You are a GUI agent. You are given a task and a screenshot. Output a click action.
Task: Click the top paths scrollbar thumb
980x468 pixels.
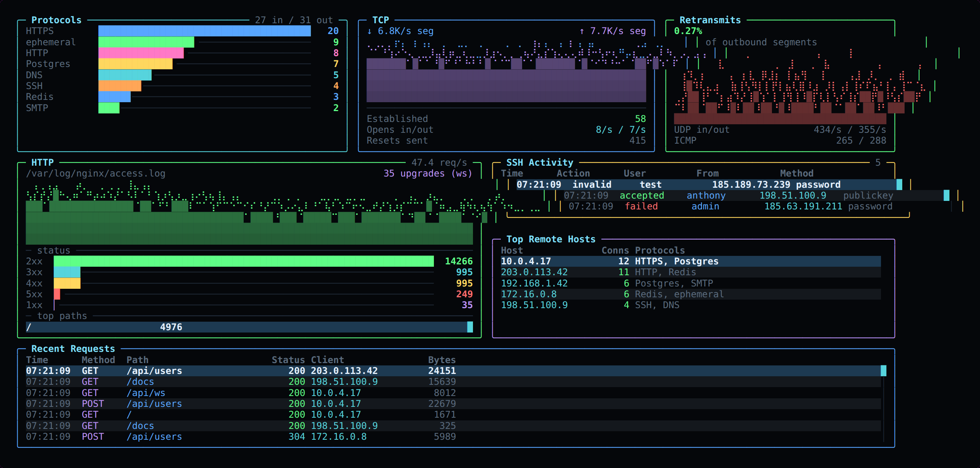pyautogui.click(x=470, y=327)
